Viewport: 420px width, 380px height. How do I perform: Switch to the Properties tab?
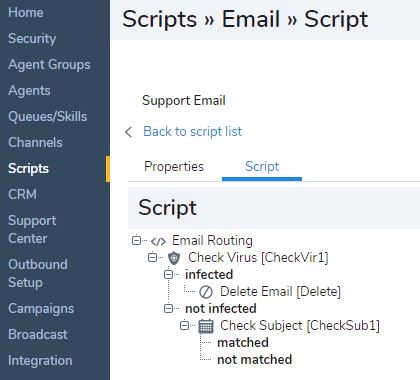174,166
